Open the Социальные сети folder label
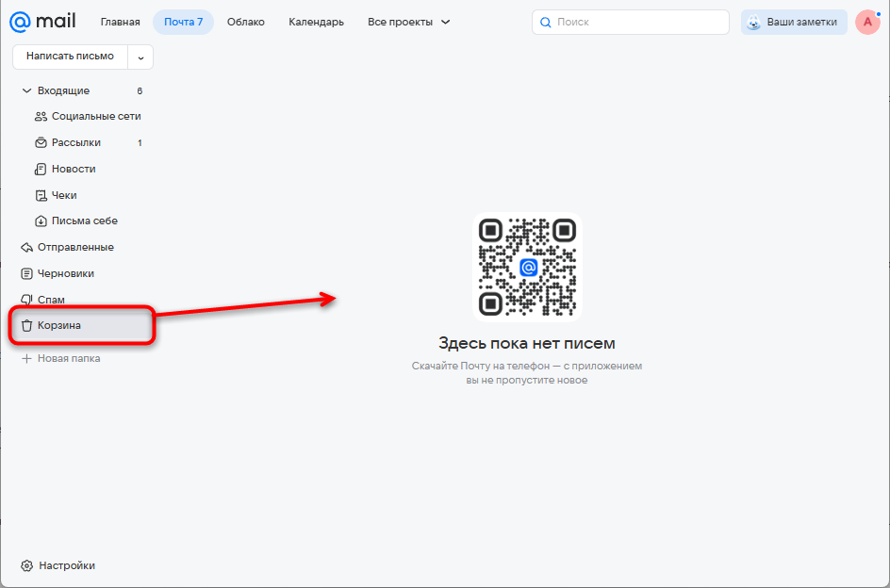This screenshot has height=588, width=890. [x=96, y=116]
